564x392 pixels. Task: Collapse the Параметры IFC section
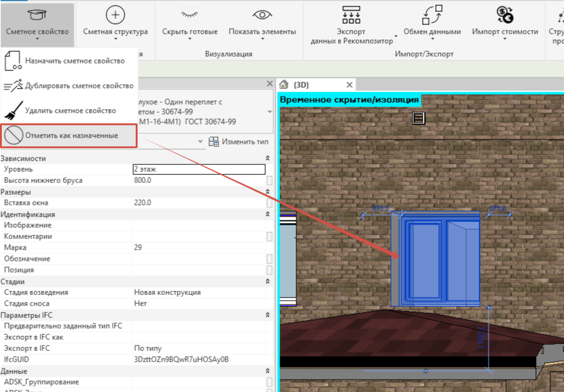268,315
